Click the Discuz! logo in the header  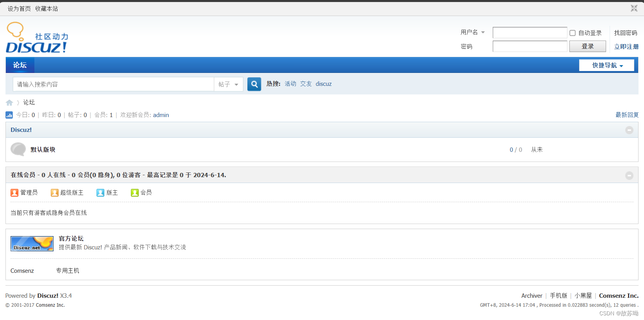point(37,37)
